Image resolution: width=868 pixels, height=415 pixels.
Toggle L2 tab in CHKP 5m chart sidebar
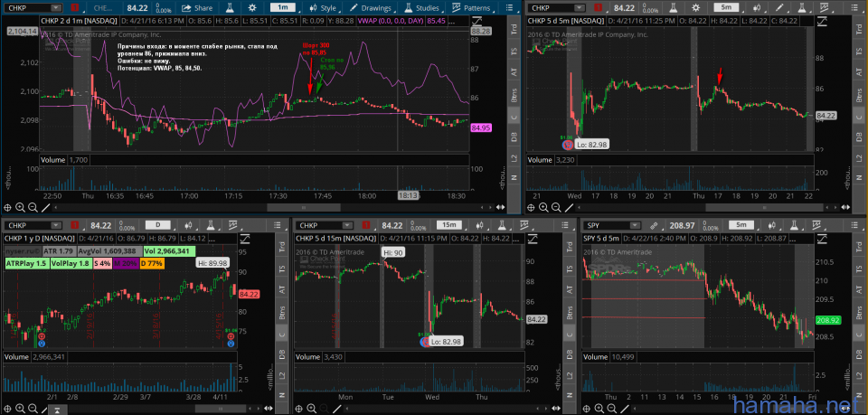[860, 157]
